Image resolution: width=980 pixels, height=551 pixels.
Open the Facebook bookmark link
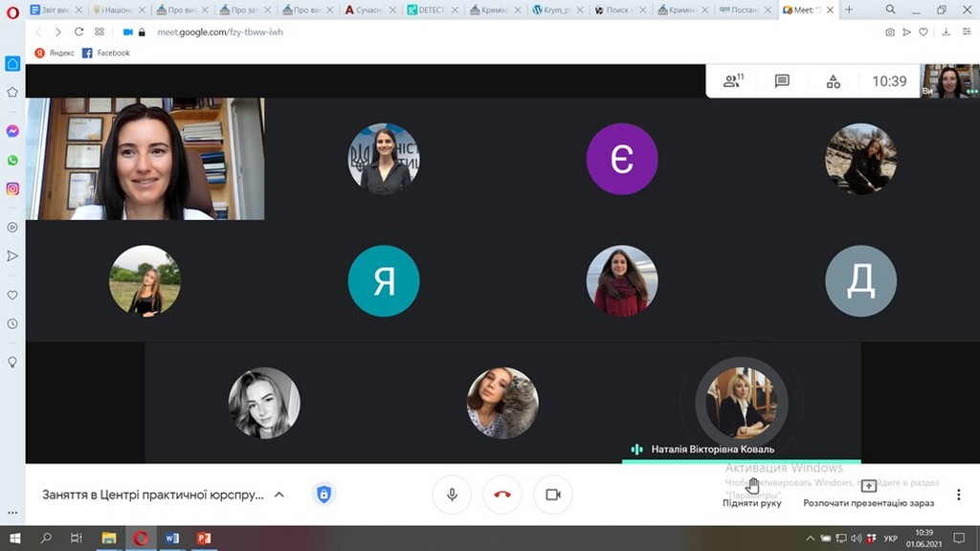(106, 53)
